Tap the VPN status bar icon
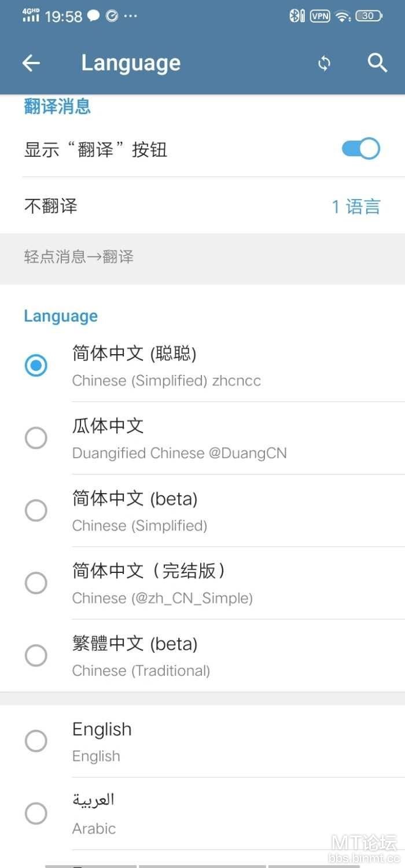Viewport: 405px width, 868px height. point(320,16)
